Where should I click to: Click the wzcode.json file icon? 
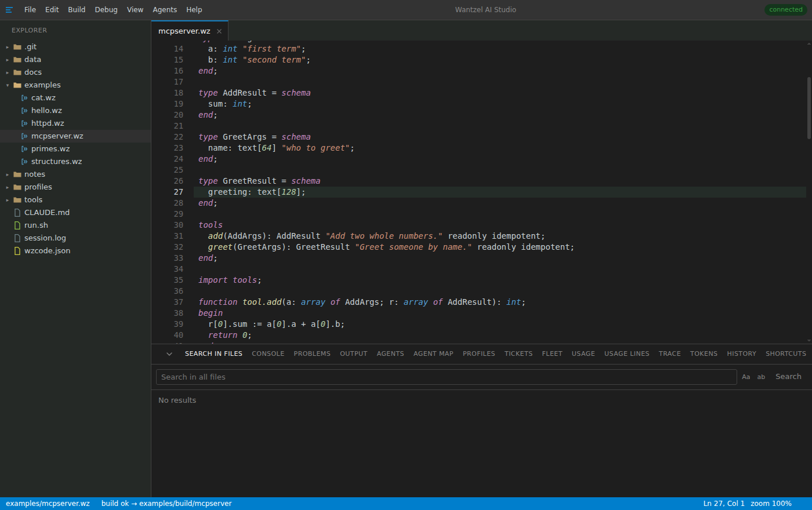17,251
